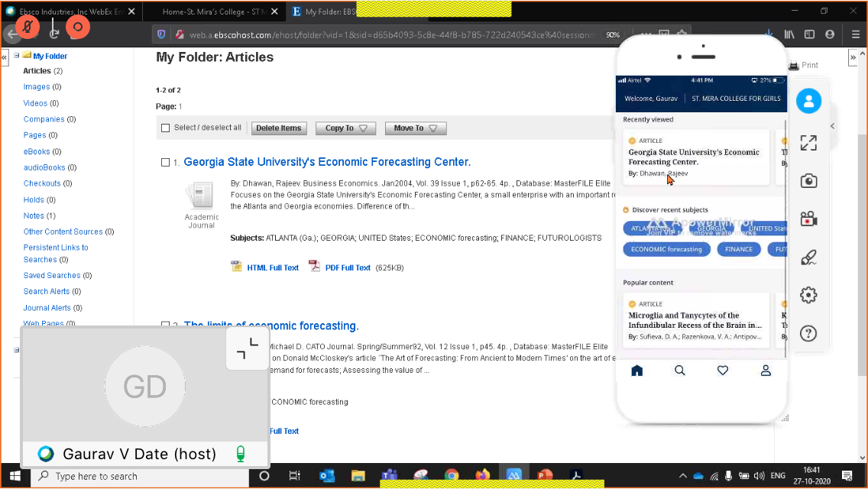The image size is (868, 489).
Task: Open the ApowerMirror help question mark icon
Action: coord(808,333)
